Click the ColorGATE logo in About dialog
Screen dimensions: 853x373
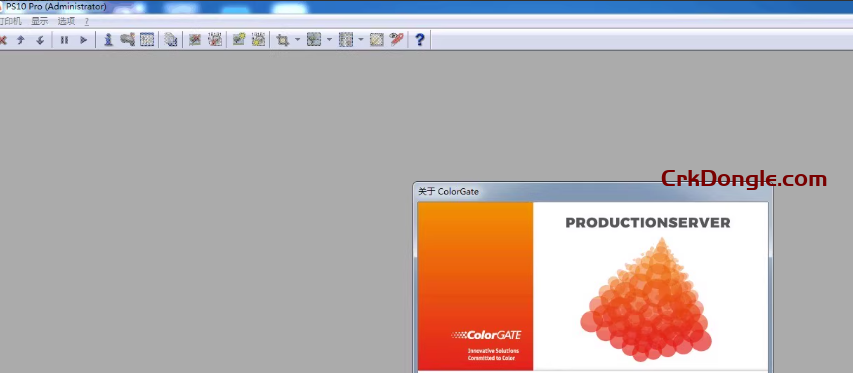tap(486, 335)
